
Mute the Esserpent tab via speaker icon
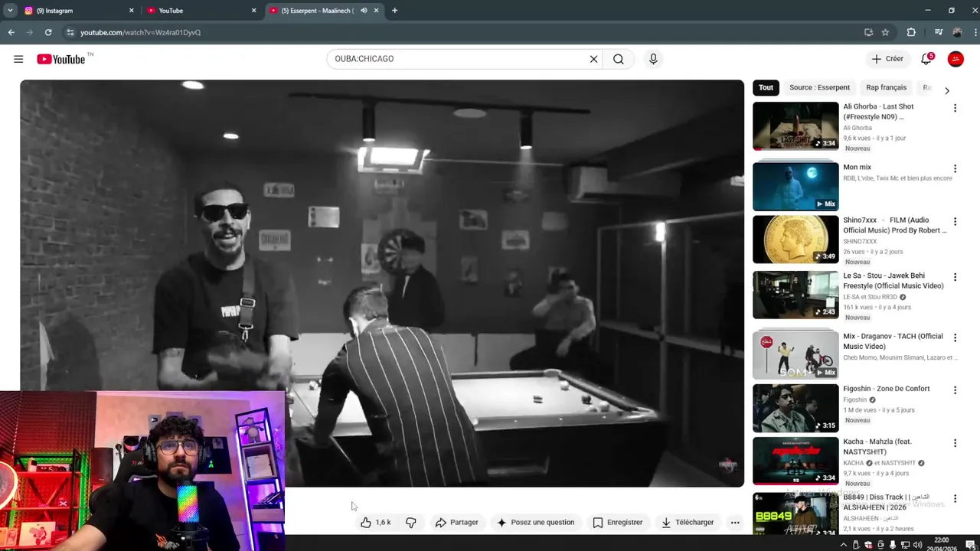(x=364, y=11)
